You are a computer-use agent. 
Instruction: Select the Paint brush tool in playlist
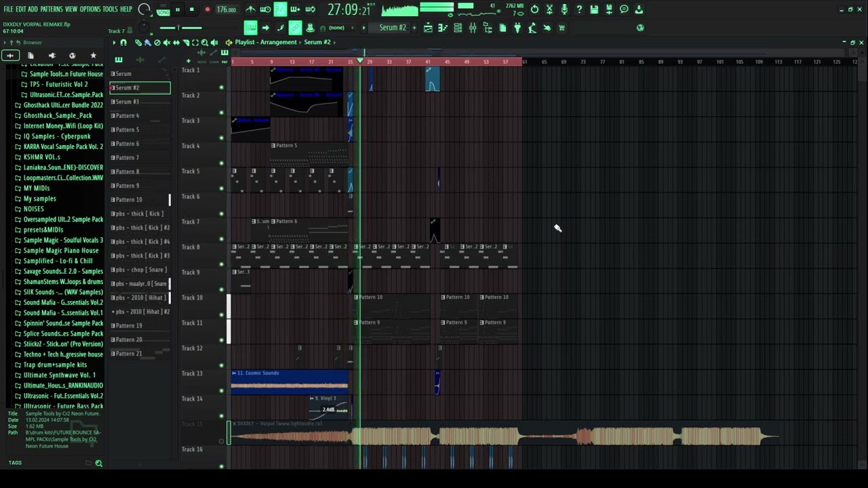click(148, 43)
